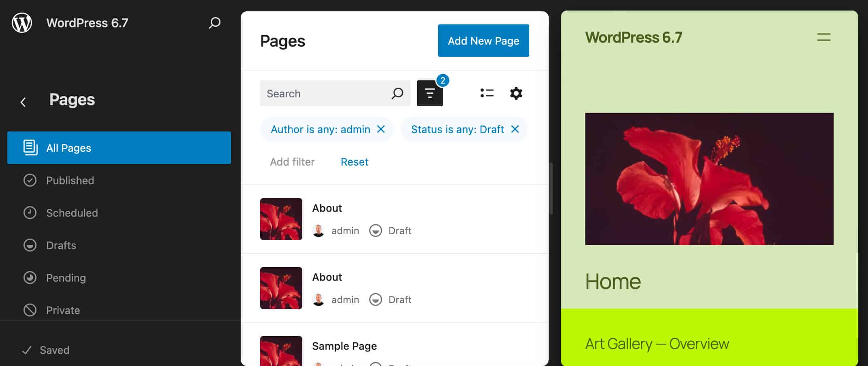
Task: Open the hamburger menu in the site preview
Action: [823, 37]
